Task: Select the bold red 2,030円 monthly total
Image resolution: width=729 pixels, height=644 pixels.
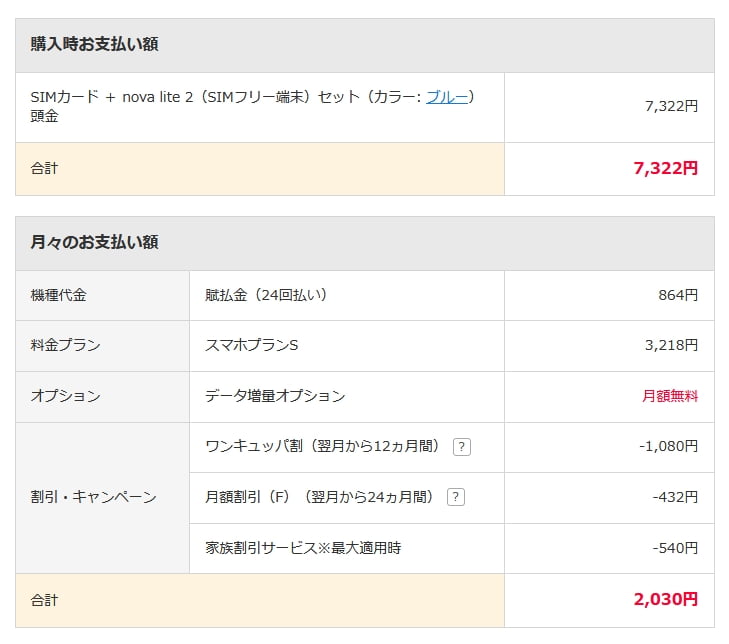Action: click(665, 599)
